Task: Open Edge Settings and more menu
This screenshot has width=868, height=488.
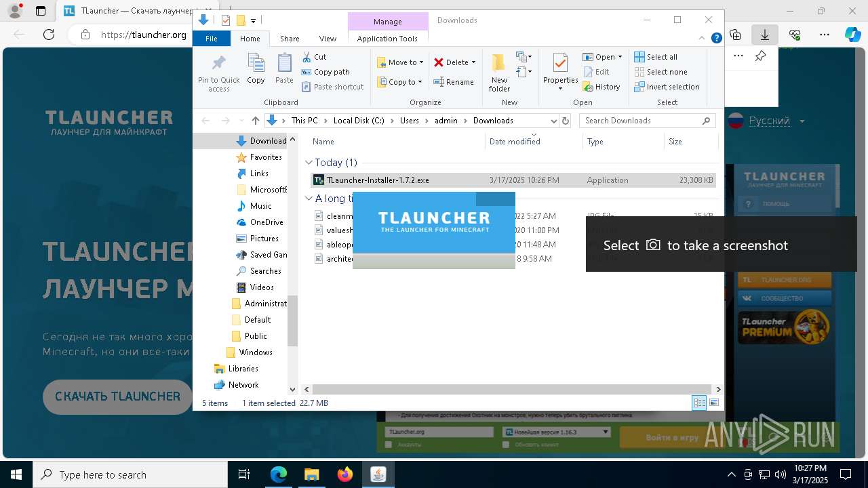Action: coord(825,34)
